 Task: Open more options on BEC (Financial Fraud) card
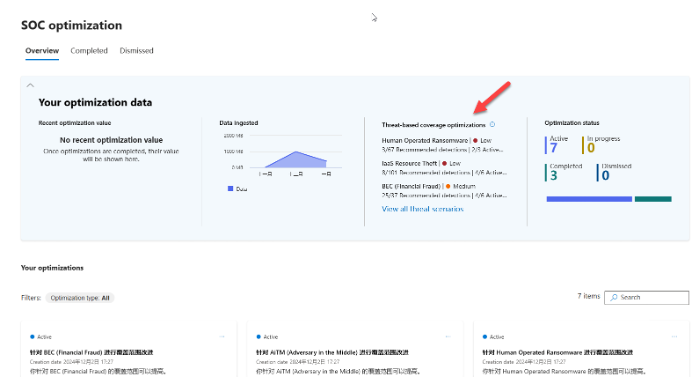(222, 337)
